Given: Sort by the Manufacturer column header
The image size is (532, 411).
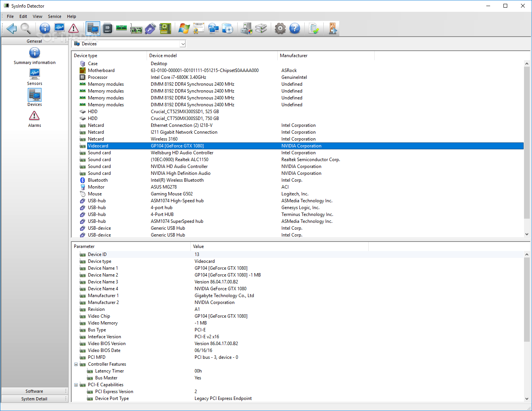Looking at the screenshot, I should point(326,56).
